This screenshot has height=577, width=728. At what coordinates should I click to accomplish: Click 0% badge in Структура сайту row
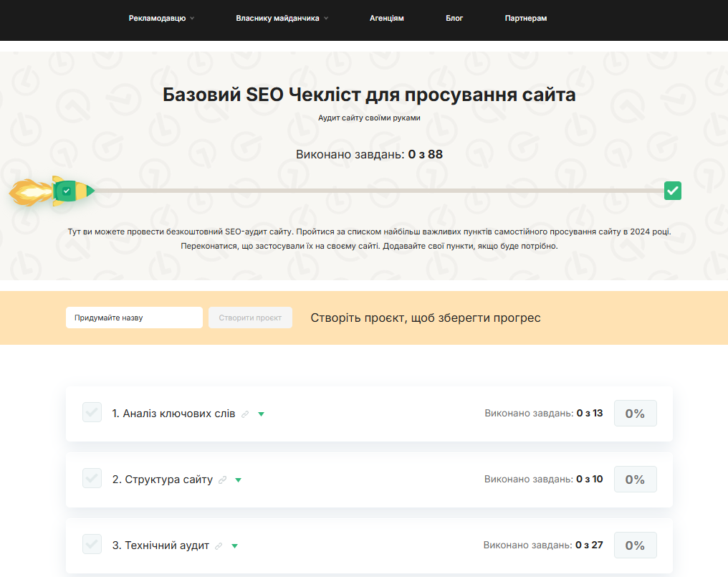[635, 480]
